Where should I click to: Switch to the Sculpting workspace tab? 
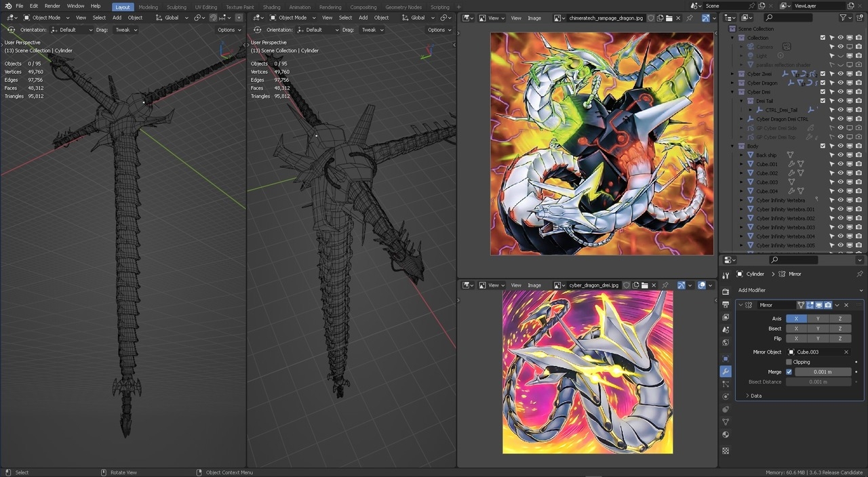tap(176, 7)
